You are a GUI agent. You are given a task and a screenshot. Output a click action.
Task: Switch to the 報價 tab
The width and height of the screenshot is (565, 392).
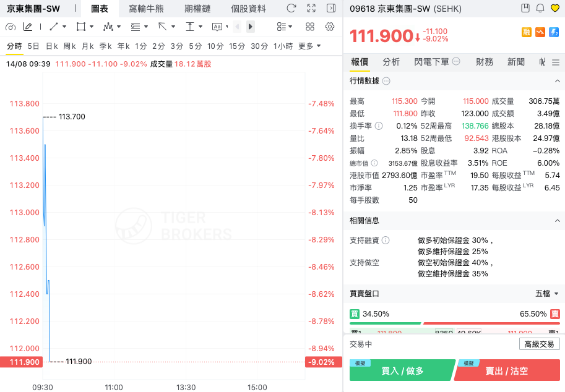(x=360, y=62)
